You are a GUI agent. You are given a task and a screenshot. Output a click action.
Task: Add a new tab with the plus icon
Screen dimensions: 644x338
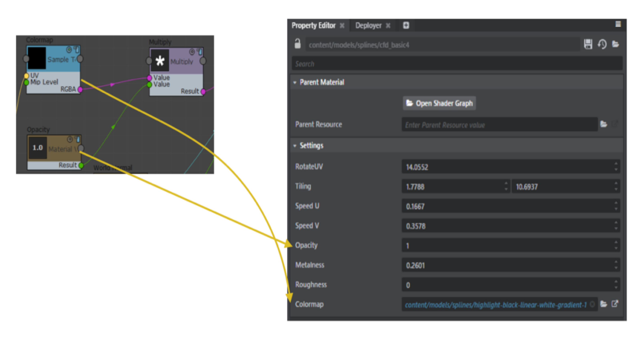point(406,25)
